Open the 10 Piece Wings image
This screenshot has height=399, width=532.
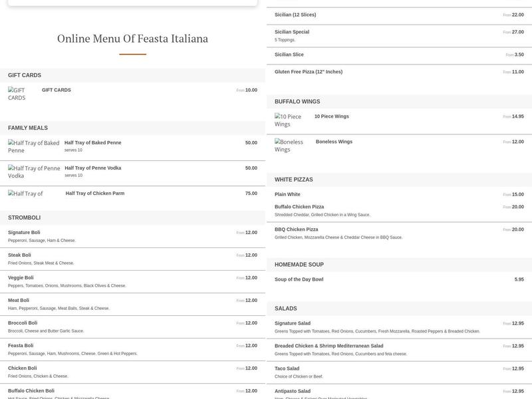pyautogui.click(x=291, y=120)
